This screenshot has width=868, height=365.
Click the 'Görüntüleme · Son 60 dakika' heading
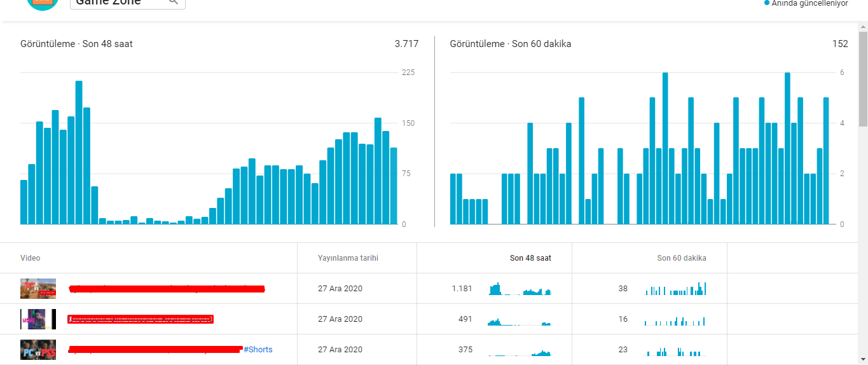pos(511,44)
